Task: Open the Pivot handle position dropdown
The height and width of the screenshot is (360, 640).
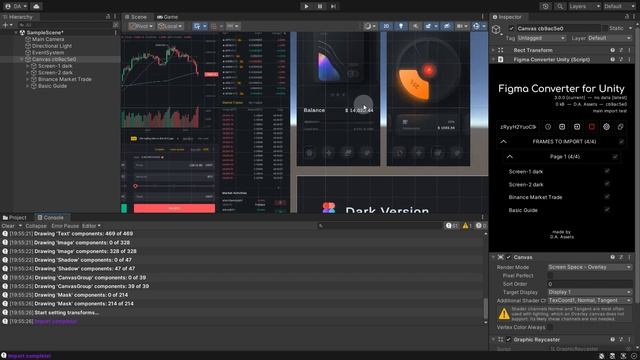Action: [x=141, y=26]
